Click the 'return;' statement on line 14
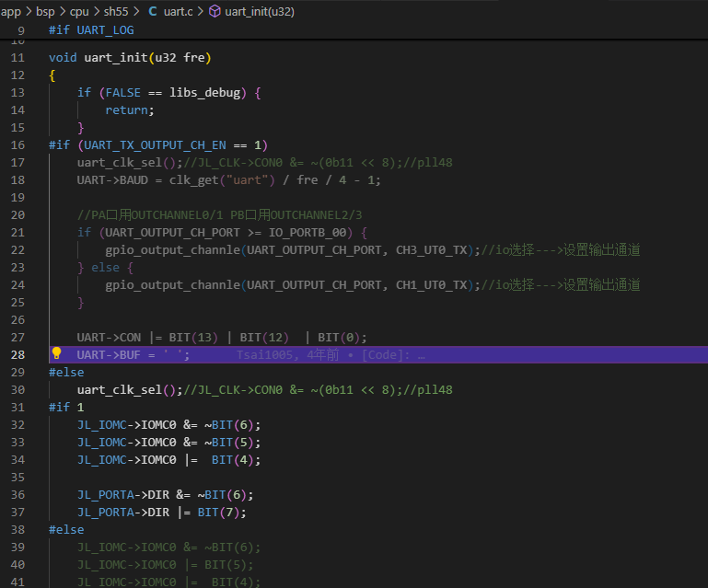This screenshot has width=708, height=588. [130, 110]
